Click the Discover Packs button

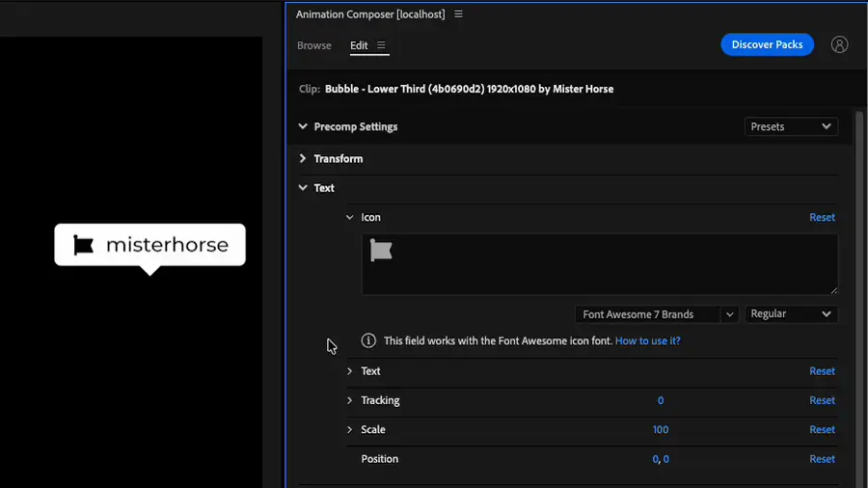pyautogui.click(x=767, y=44)
